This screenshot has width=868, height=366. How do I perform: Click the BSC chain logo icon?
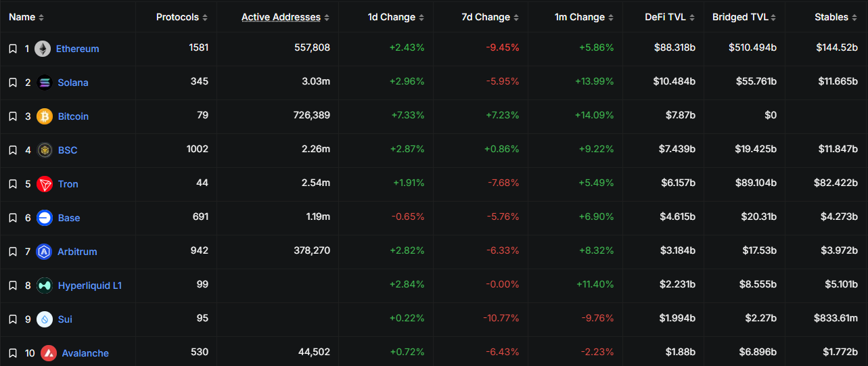(x=45, y=150)
